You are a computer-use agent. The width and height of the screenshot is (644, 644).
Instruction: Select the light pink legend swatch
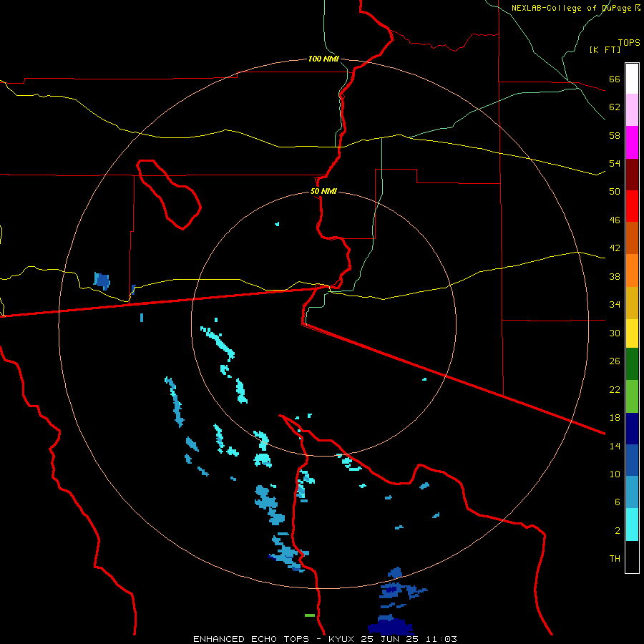[632, 109]
